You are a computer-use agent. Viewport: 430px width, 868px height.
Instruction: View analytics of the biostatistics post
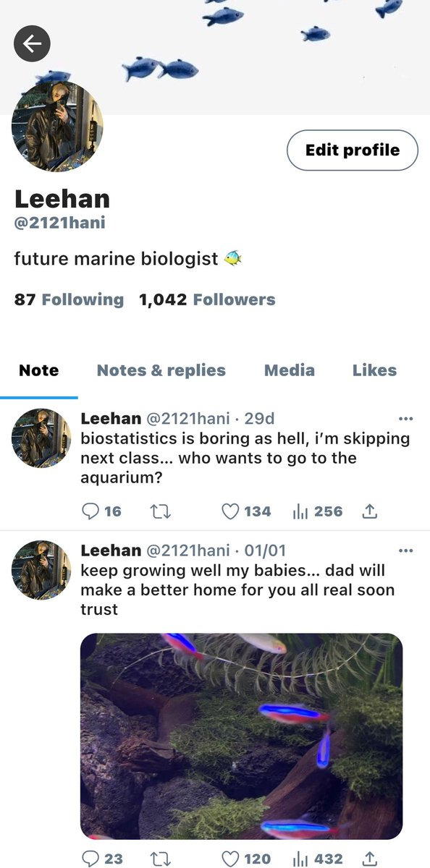coord(317,511)
